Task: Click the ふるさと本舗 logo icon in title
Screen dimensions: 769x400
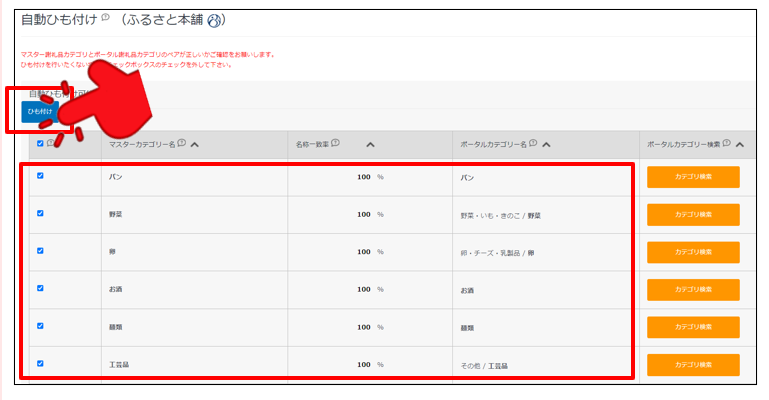Action: click(x=214, y=19)
